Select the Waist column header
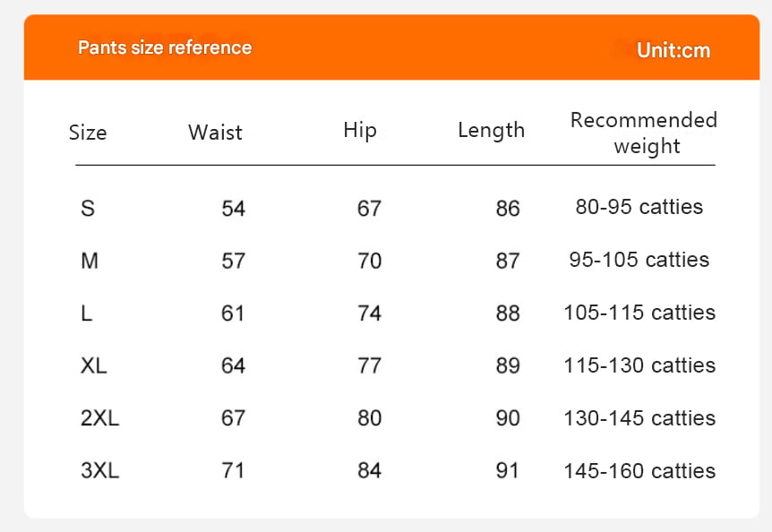The image size is (772, 532). (x=215, y=133)
